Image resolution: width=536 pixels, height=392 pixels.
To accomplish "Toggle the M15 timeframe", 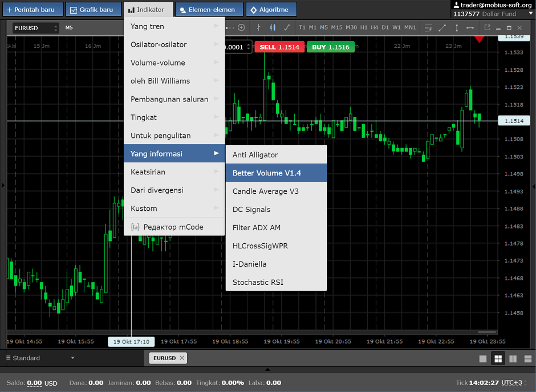I will pos(336,27).
